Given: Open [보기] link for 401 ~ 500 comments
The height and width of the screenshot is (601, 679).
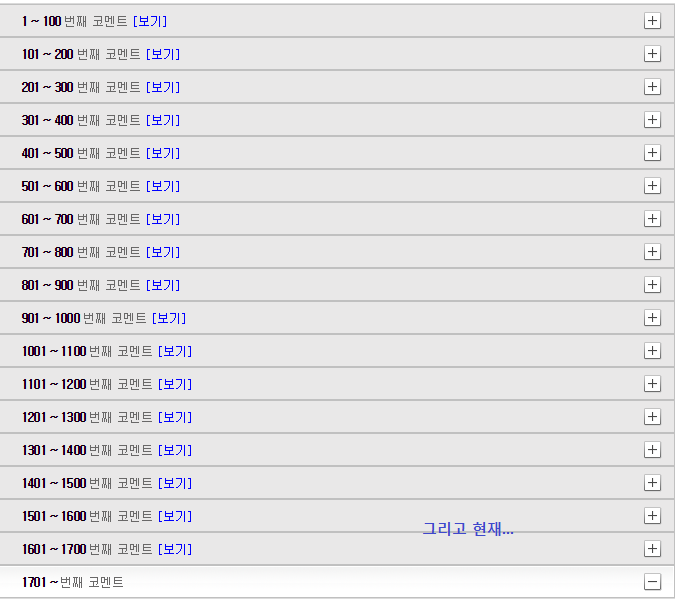Looking at the screenshot, I should (x=163, y=153).
